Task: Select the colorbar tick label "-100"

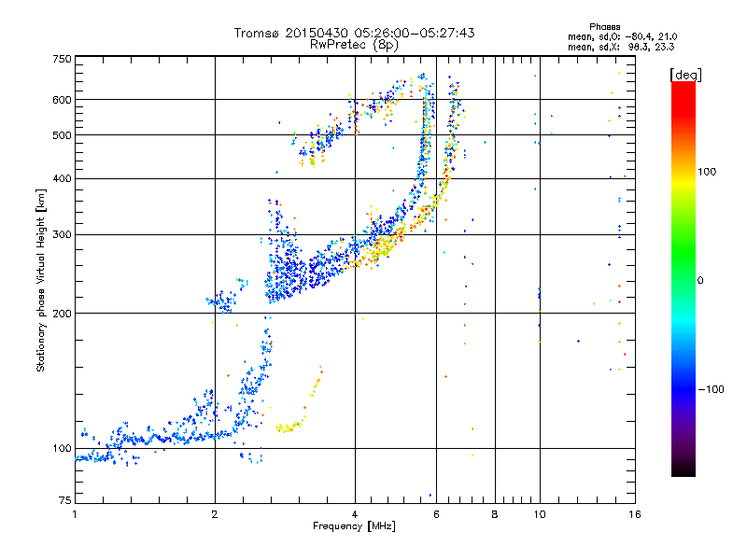Action: [711, 389]
